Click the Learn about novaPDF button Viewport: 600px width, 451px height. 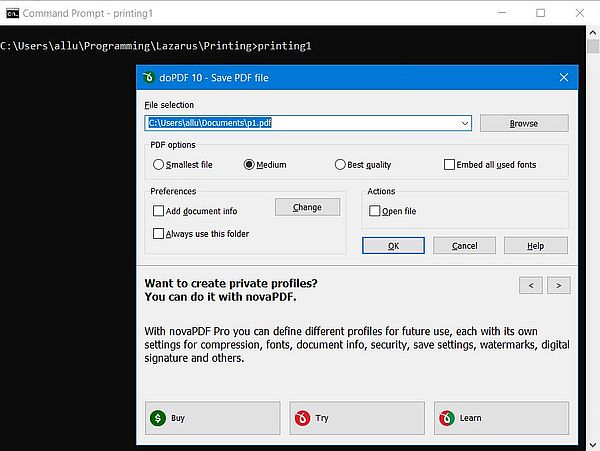[x=502, y=418]
